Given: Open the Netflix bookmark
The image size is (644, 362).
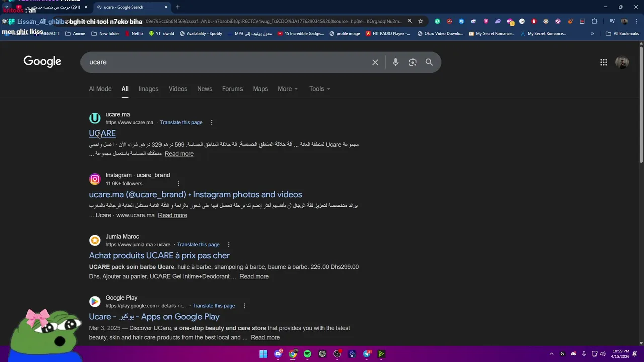Looking at the screenshot, I should (133, 34).
